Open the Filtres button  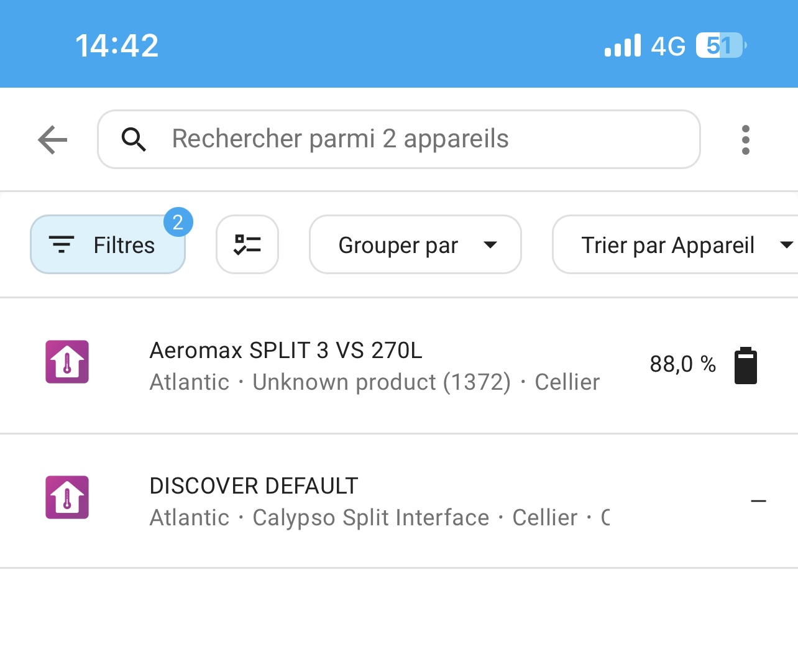108,244
